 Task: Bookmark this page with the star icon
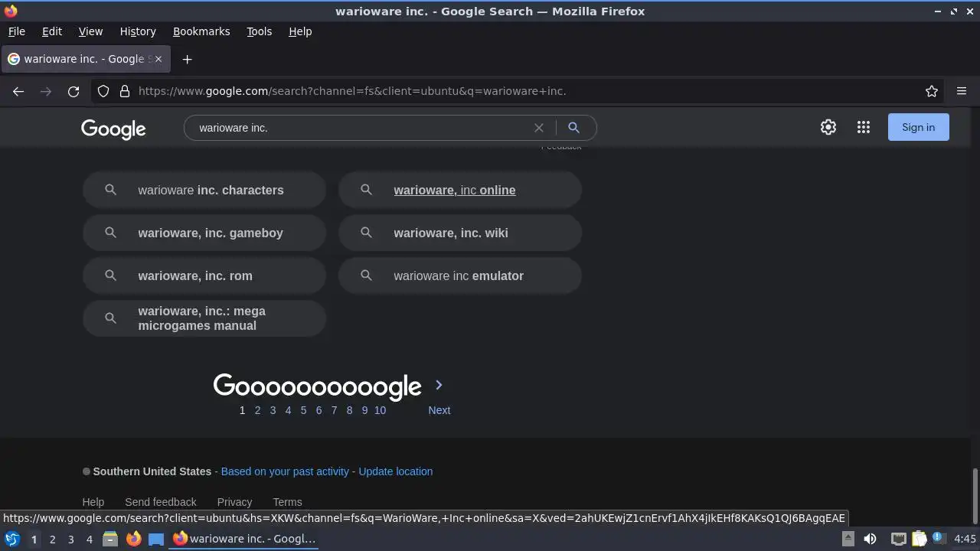point(932,91)
